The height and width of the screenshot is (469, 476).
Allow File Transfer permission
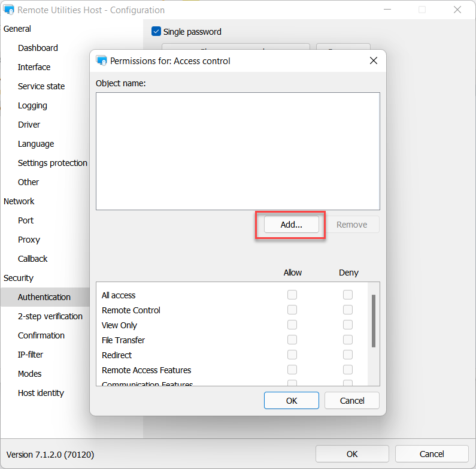tap(292, 340)
